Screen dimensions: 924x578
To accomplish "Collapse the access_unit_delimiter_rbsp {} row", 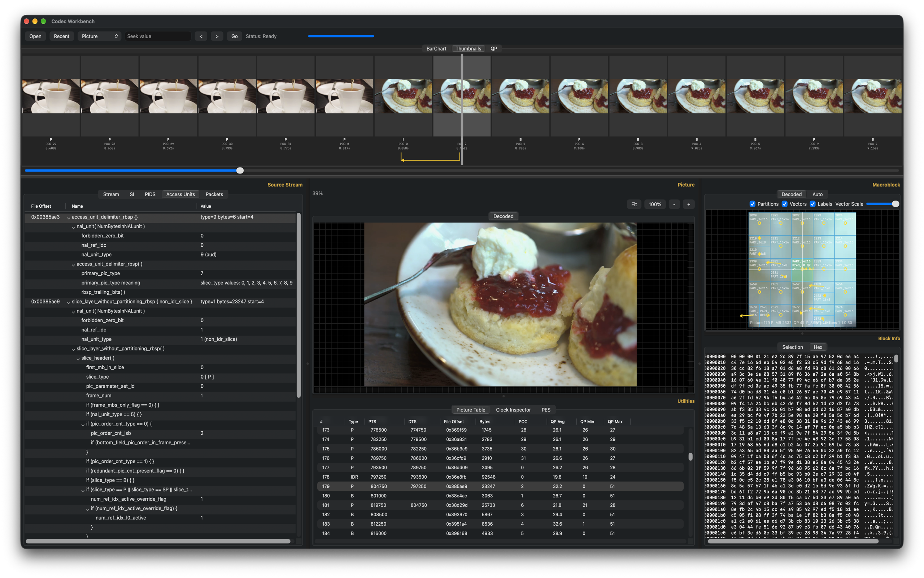I will click(x=68, y=217).
